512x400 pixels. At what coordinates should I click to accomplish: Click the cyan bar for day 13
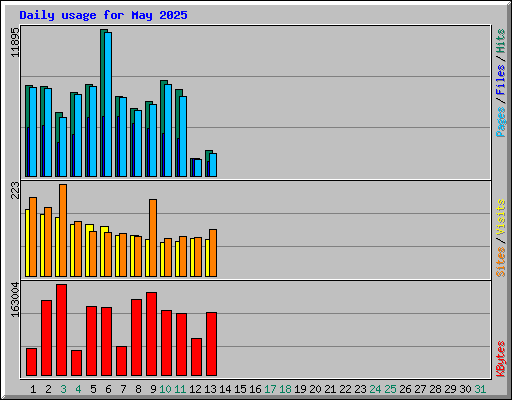click(213, 165)
